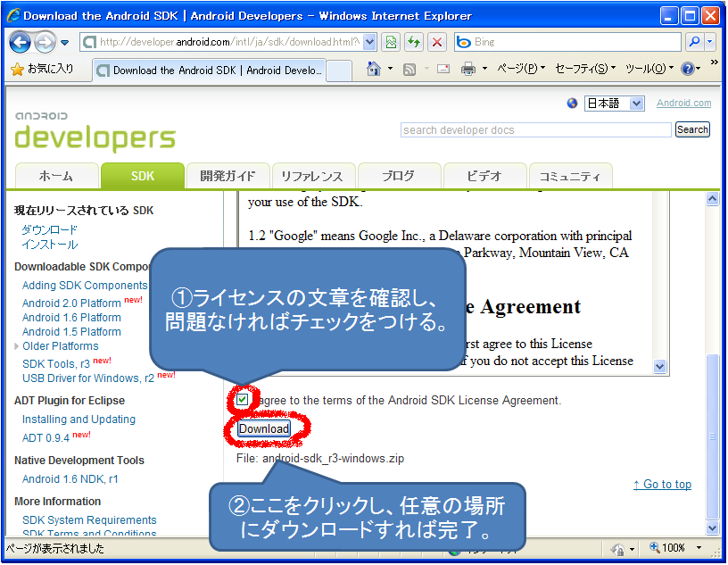The width and height of the screenshot is (728, 565).
Task: Open the Print options dropdown arrow
Action: click(484, 69)
